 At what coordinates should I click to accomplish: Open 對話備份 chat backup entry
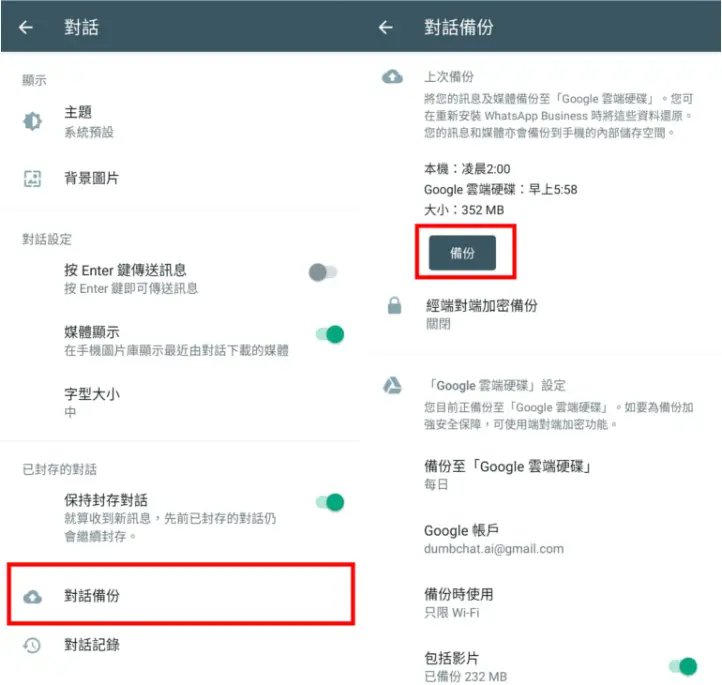point(180,596)
